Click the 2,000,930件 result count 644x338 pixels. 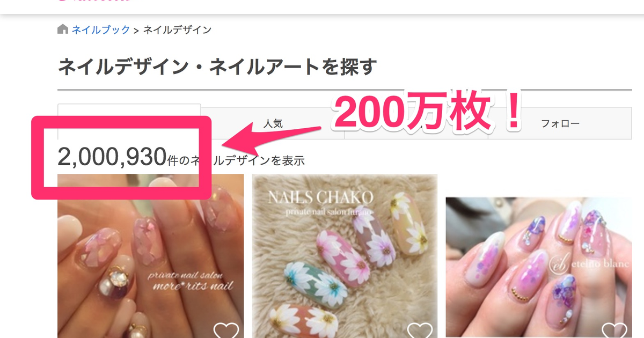pyautogui.click(x=119, y=157)
